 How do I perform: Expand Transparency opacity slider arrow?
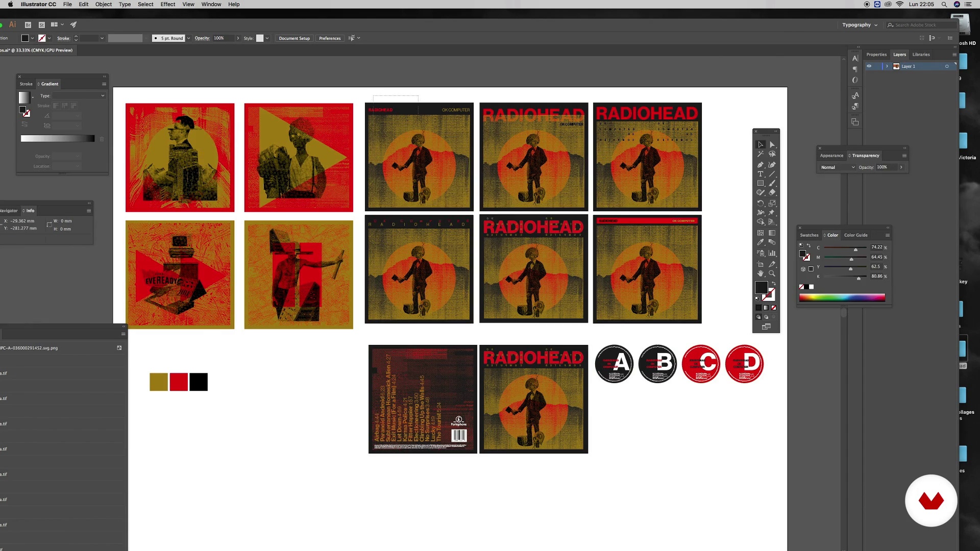pos(901,167)
